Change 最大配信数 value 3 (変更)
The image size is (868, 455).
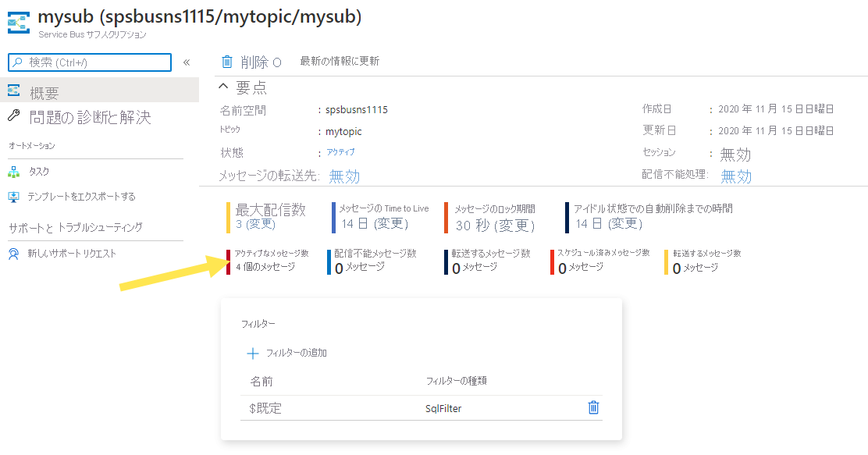(255, 224)
